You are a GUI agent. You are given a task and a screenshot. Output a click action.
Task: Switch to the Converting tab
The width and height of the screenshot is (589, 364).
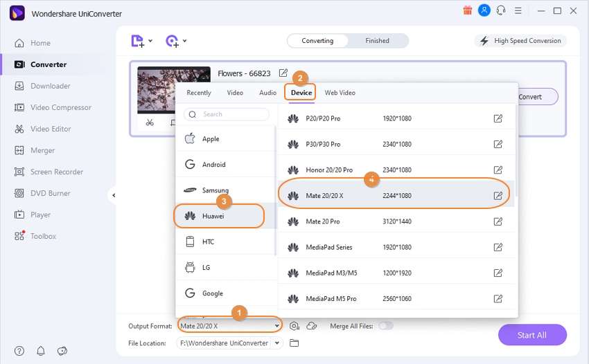317,41
